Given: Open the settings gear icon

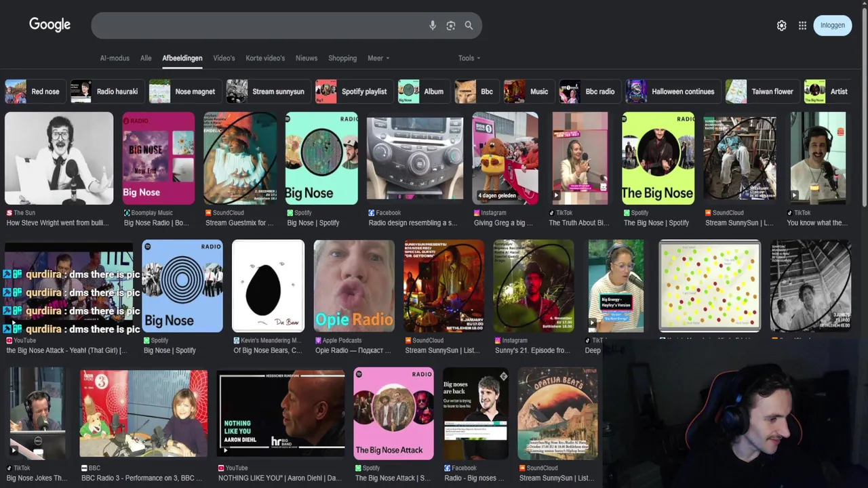Looking at the screenshot, I should [x=782, y=25].
